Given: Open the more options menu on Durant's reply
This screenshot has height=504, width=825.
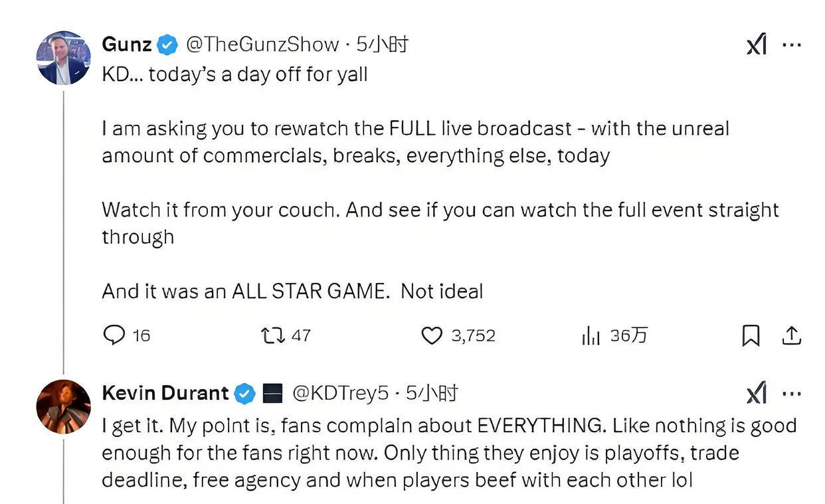Looking at the screenshot, I should [792, 394].
